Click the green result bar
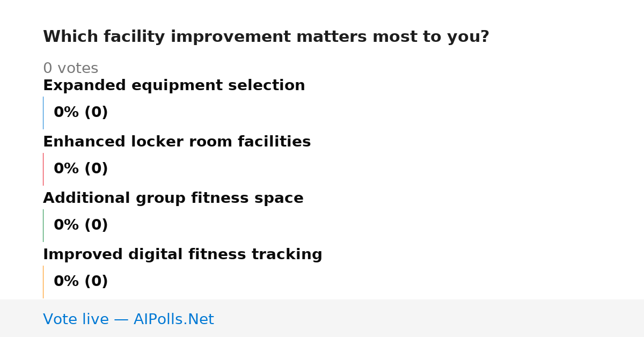644x337 pixels. [43, 225]
